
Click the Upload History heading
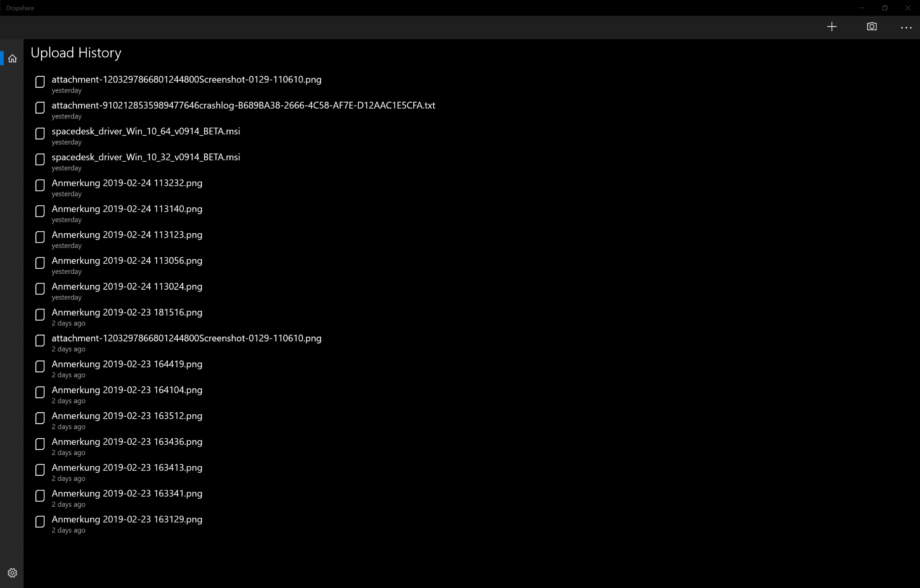coord(76,53)
